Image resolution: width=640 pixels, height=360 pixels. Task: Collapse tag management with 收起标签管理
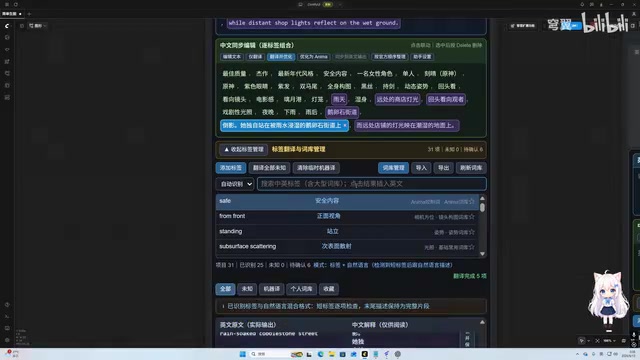[x=244, y=149]
